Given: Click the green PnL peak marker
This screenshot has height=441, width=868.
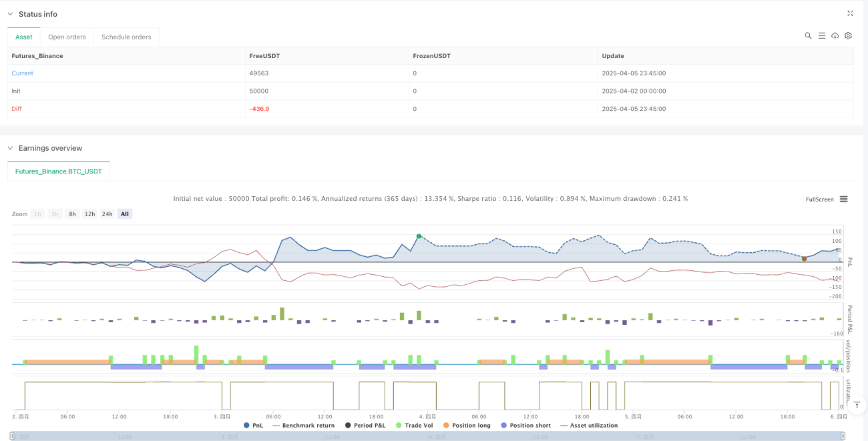Looking at the screenshot, I should point(419,236).
